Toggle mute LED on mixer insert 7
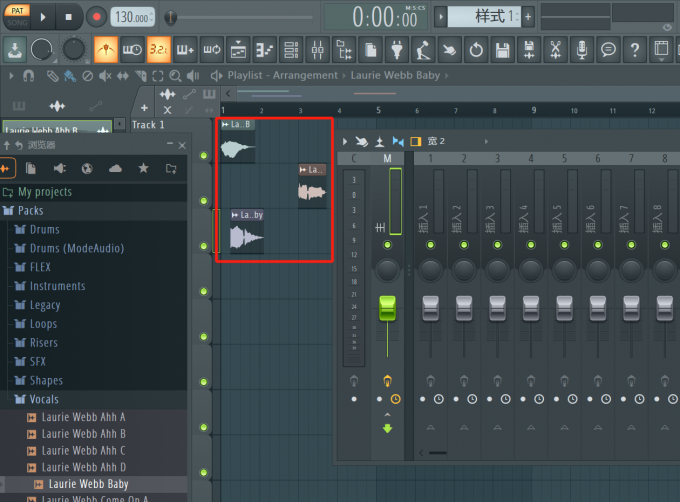Viewport: 680px width, 502px height. pos(631,245)
